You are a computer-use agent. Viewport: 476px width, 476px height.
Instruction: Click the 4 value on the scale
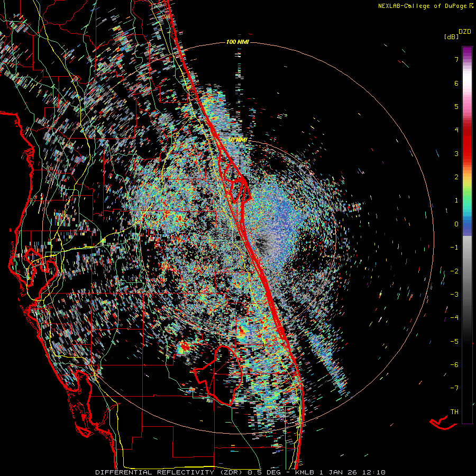pyautogui.click(x=456, y=130)
